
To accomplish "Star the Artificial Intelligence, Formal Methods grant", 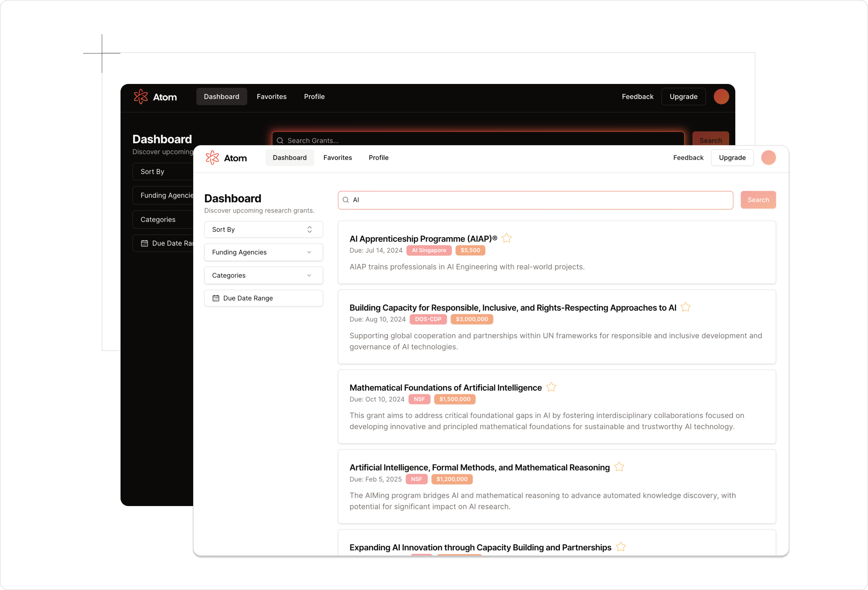I will click(x=619, y=467).
